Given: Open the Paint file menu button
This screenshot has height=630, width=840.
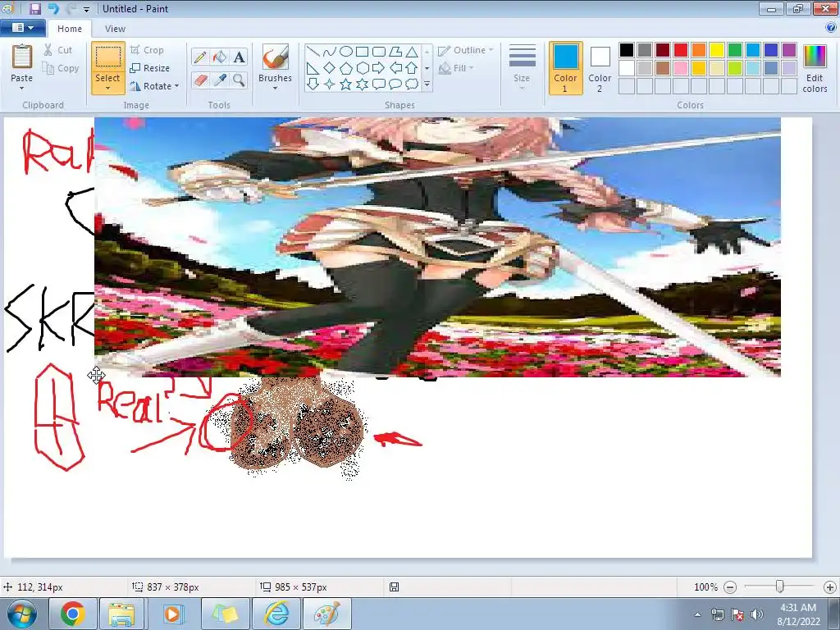Looking at the screenshot, I should 22,28.
